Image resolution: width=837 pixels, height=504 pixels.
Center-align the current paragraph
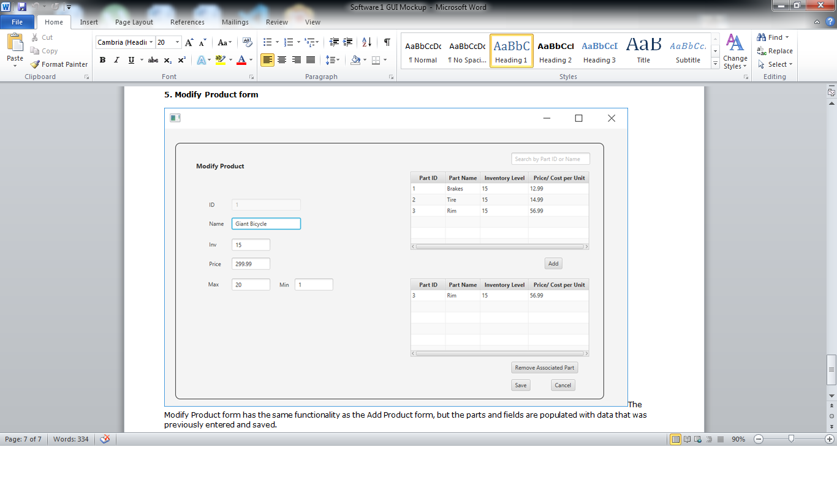281,59
